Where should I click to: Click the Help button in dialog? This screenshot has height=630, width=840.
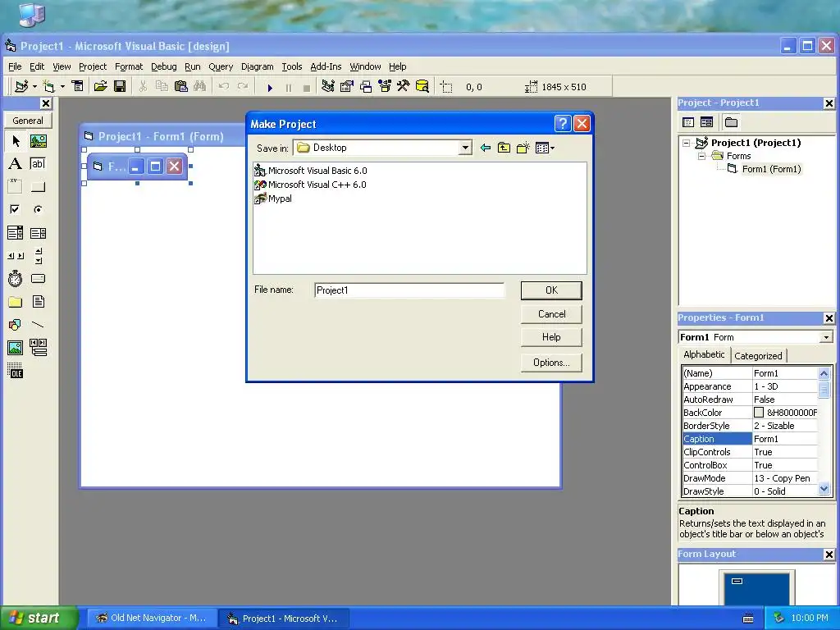pyautogui.click(x=551, y=337)
